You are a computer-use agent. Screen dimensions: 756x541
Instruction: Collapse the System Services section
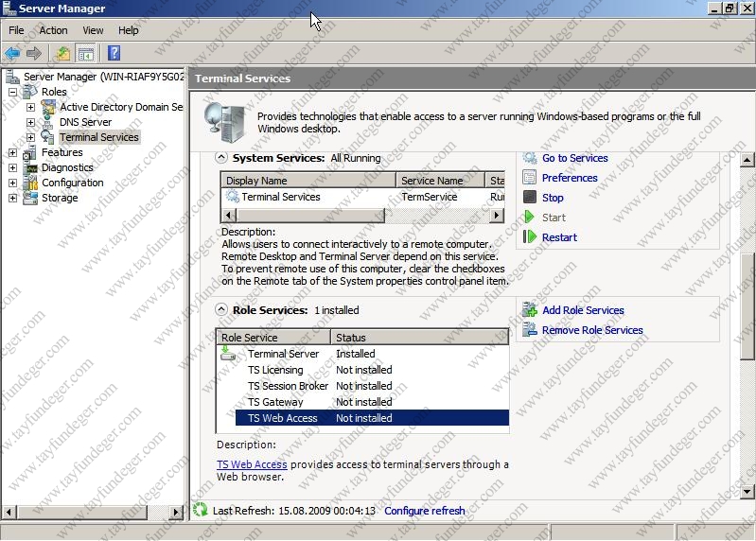(x=220, y=158)
